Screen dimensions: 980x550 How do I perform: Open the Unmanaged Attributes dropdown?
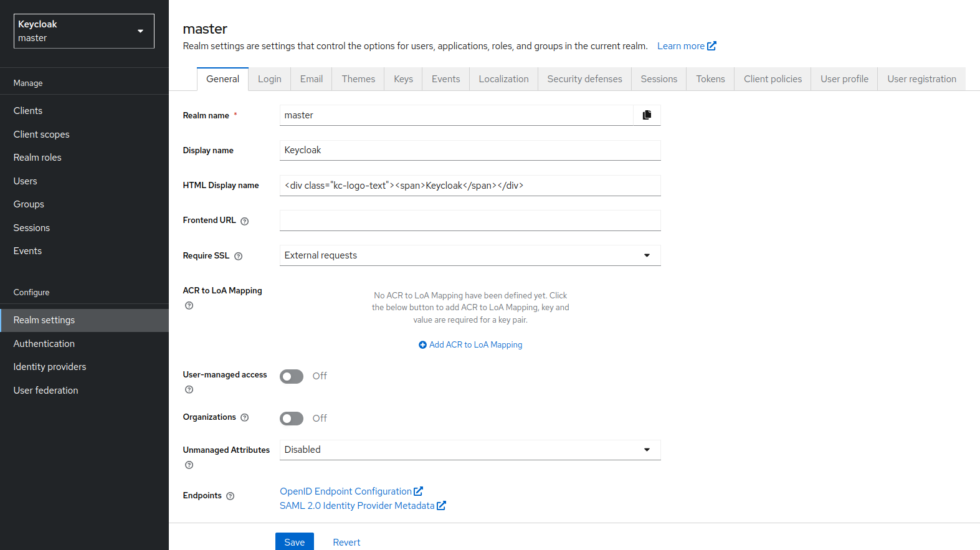(x=470, y=450)
